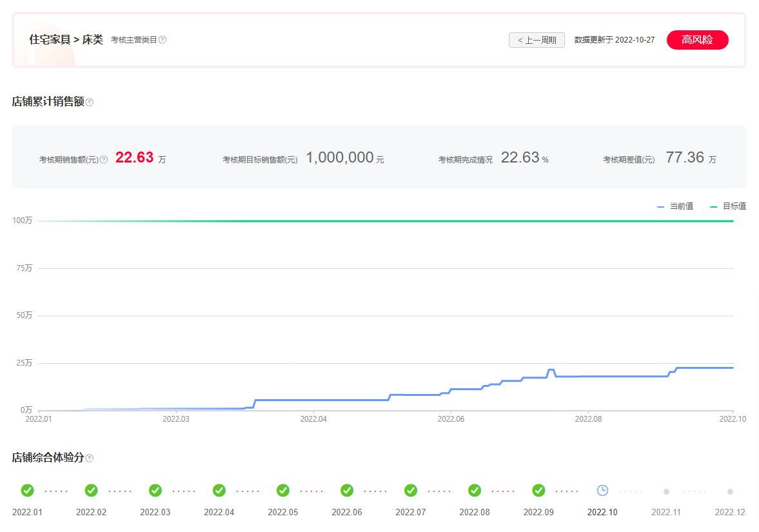The width and height of the screenshot is (759, 532).
Task: Click green check icon for 2022.06
Action: [x=346, y=490]
